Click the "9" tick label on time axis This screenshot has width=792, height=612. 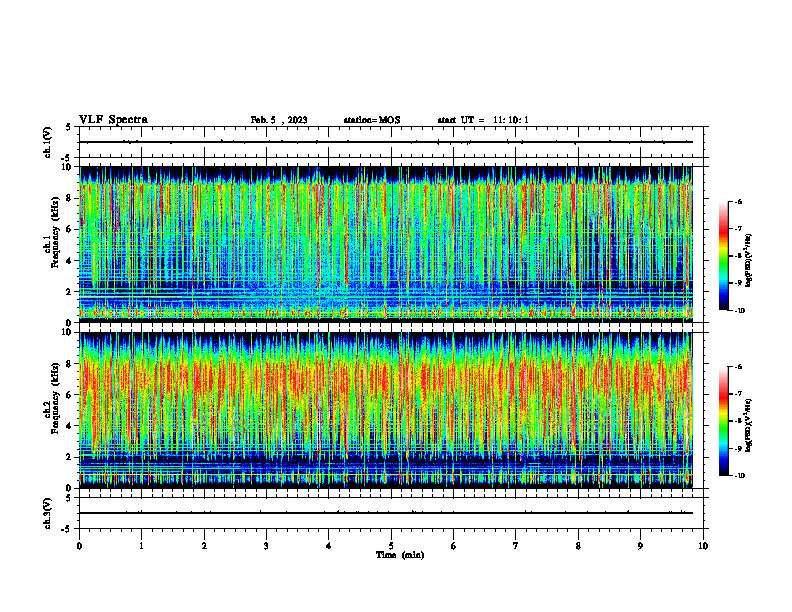[640, 546]
